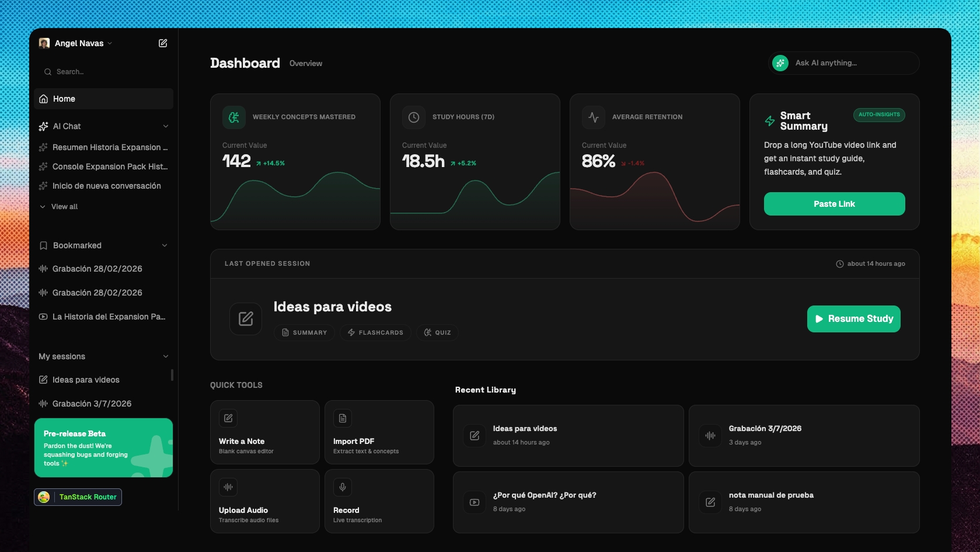980x552 pixels.
Task: Open the AI Chat sparkle icon in sidebar
Action: [x=43, y=126]
